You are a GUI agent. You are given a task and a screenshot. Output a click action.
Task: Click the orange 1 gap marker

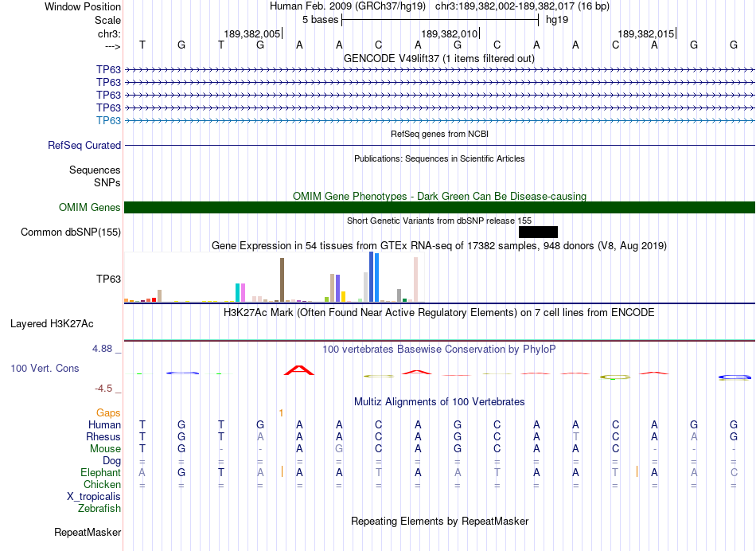[x=281, y=413]
